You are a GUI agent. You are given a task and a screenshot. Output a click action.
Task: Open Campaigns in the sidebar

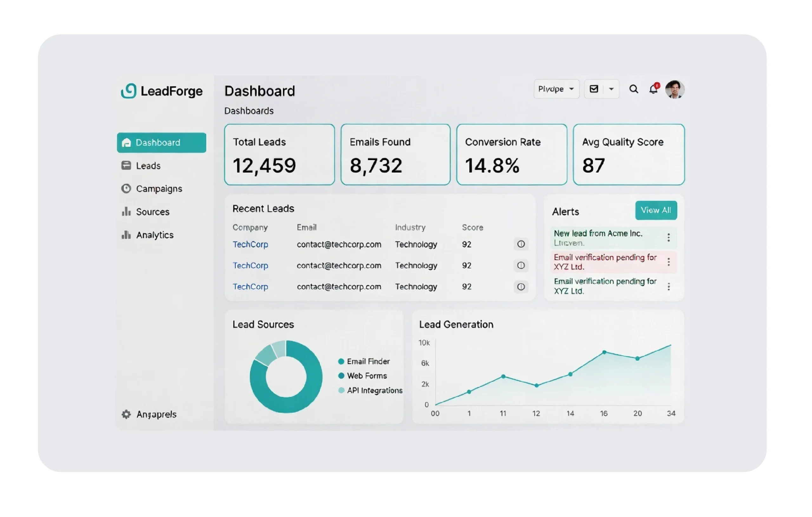click(x=152, y=188)
